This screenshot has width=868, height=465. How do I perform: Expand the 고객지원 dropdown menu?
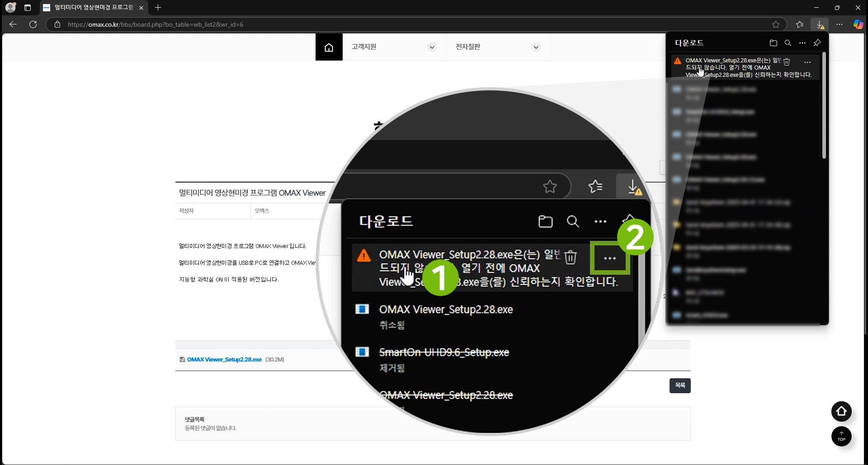pyautogui.click(x=432, y=47)
